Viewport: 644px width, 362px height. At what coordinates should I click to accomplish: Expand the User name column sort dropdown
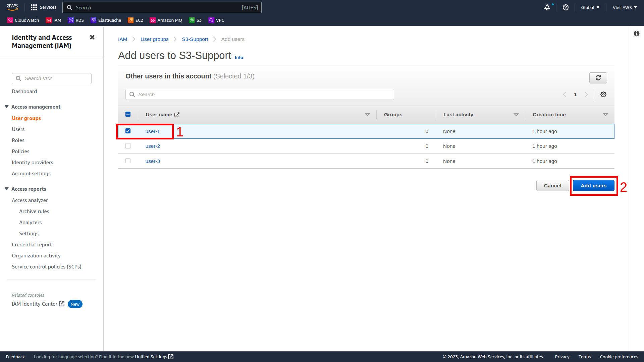(368, 115)
